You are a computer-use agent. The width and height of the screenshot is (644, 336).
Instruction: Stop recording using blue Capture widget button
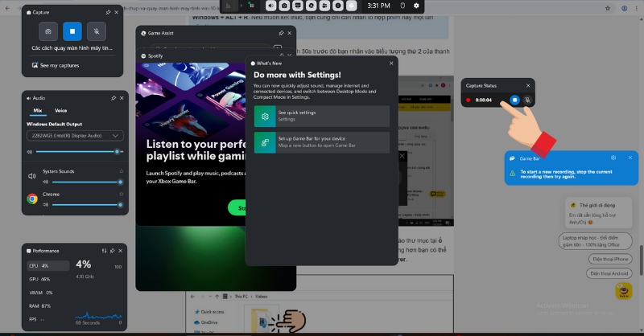(72, 31)
